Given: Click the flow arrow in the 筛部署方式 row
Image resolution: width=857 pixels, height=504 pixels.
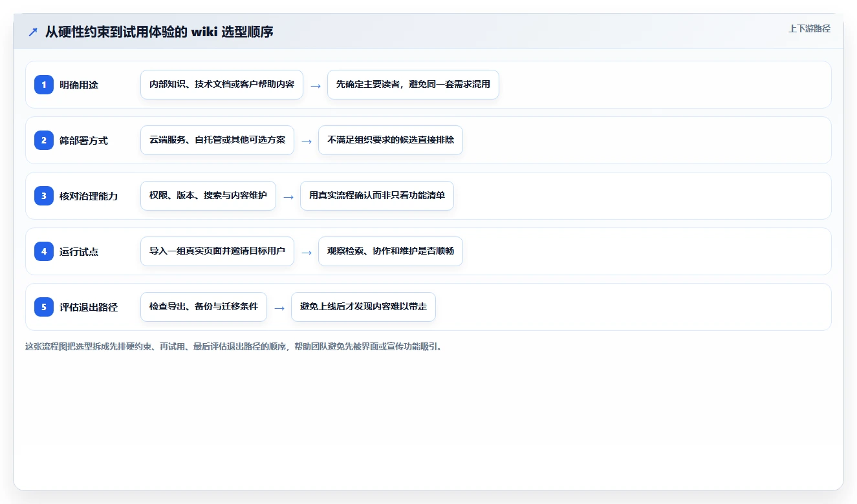Looking at the screenshot, I should [307, 141].
